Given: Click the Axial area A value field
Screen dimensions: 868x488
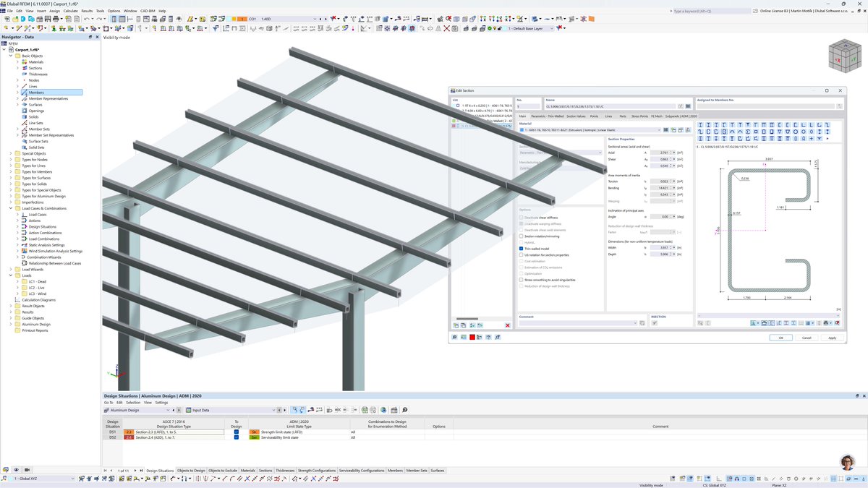Looking at the screenshot, I should point(662,153).
